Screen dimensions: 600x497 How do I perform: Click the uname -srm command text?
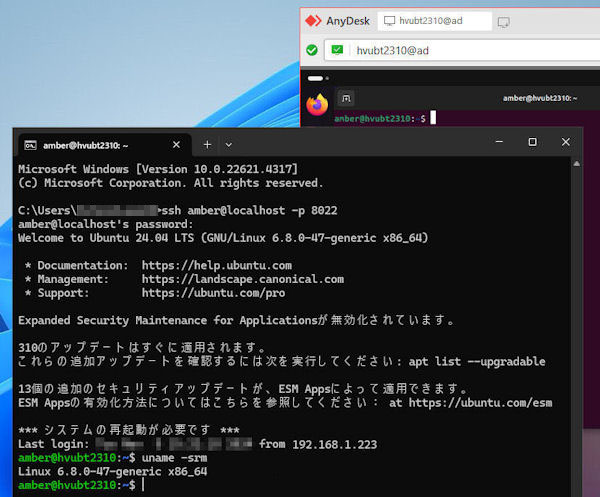coord(174,458)
